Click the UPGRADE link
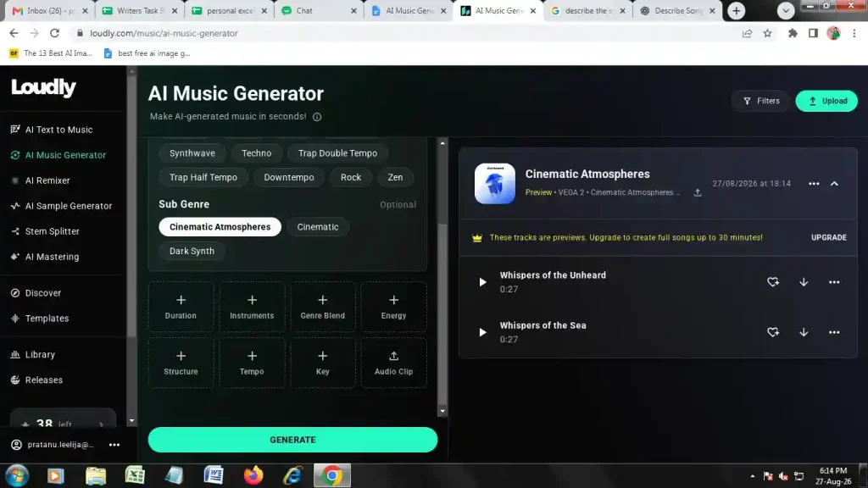Image resolution: width=868 pixels, height=488 pixels. (829, 237)
